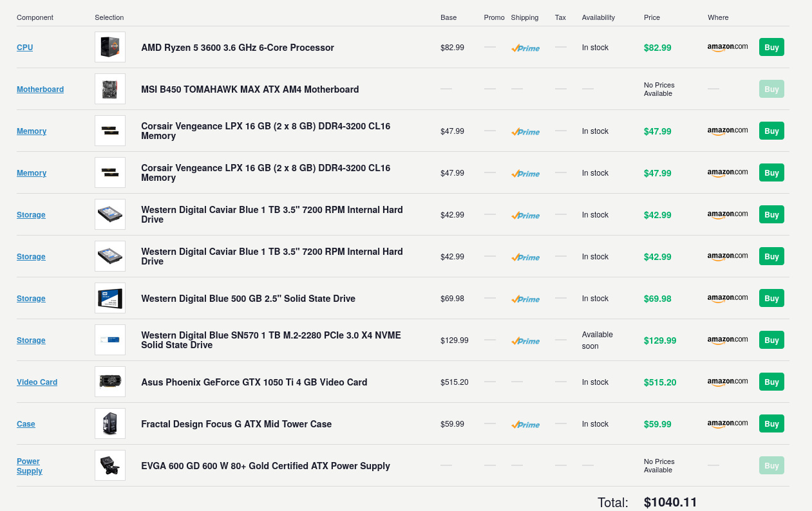Image resolution: width=812 pixels, height=511 pixels.
Task: Click the EVGA 600 GD power supply thumbnail
Action: (110, 465)
